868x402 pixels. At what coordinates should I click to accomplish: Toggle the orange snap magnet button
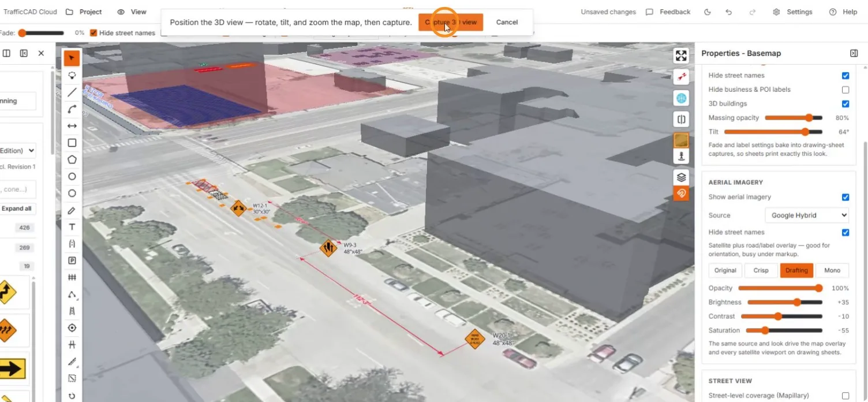click(681, 193)
